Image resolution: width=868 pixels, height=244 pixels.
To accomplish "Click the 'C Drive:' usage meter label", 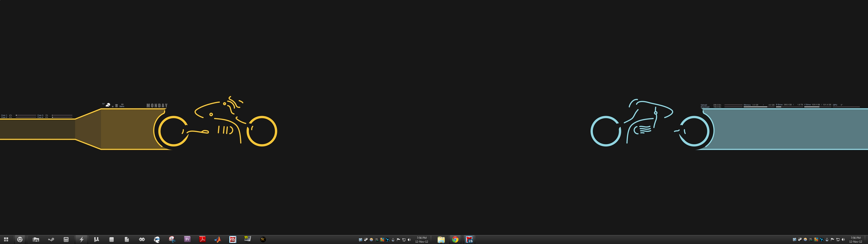I will (808, 105).
